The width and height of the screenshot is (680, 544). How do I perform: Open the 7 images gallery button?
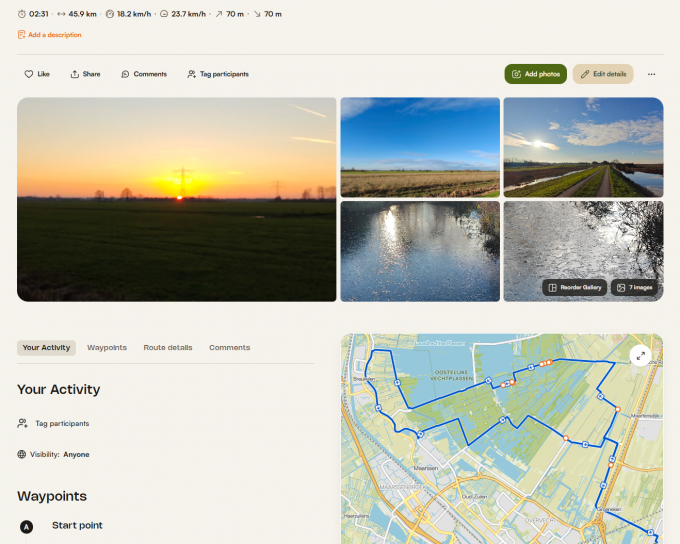pos(635,288)
